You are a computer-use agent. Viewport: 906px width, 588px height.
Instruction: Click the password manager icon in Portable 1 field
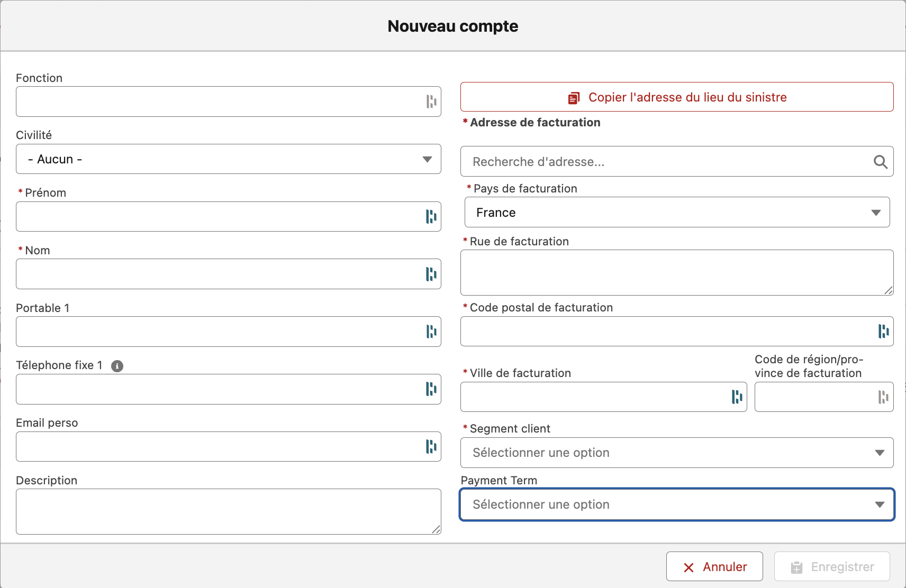pos(431,332)
